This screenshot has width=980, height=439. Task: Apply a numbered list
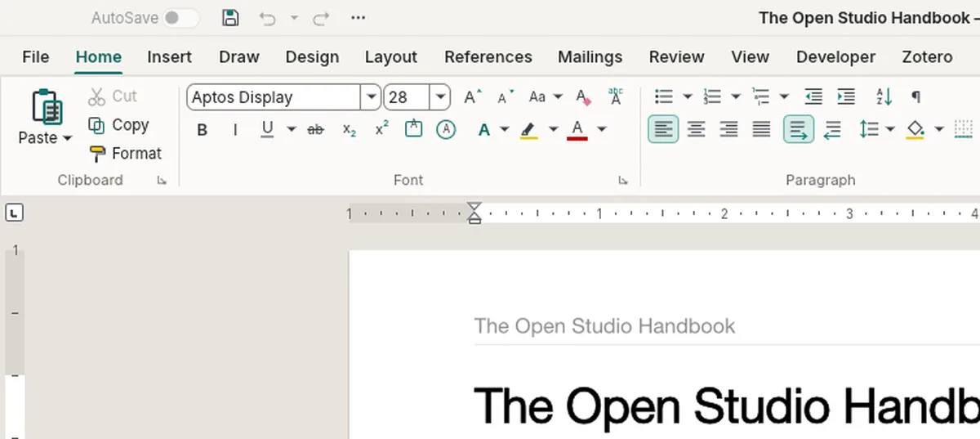(712, 97)
